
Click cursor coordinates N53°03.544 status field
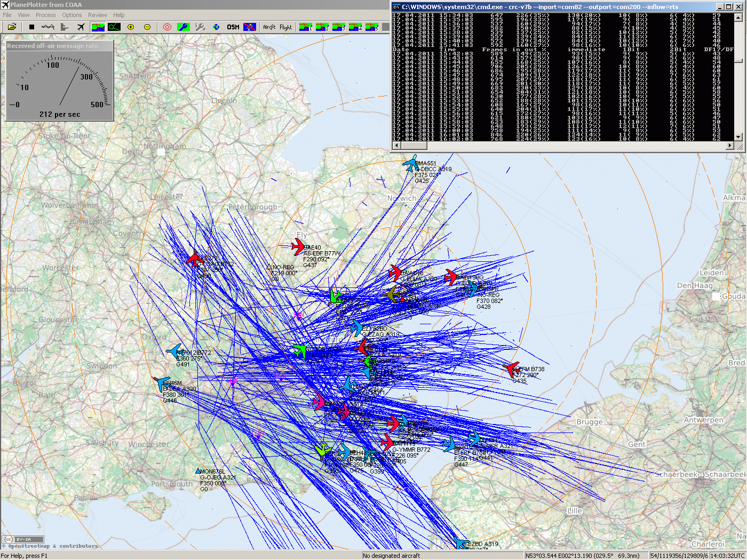click(585, 555)
